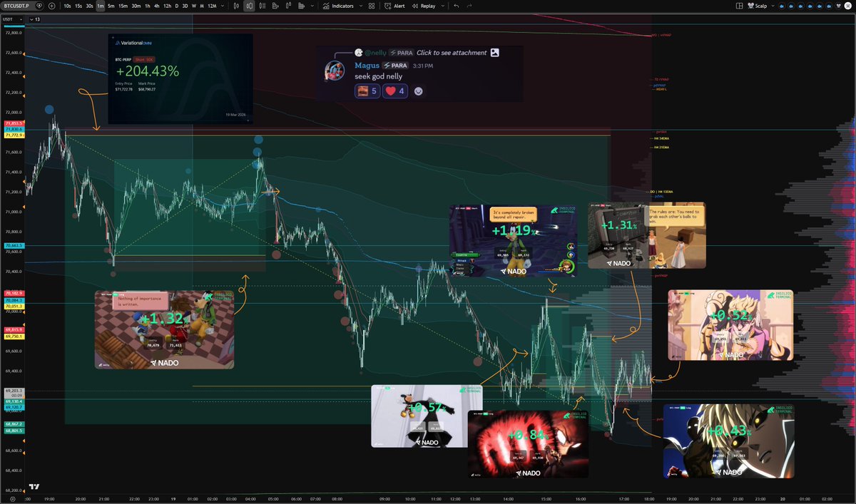
Task: Click the add symbol plus icon
Action: click(51, 6)
